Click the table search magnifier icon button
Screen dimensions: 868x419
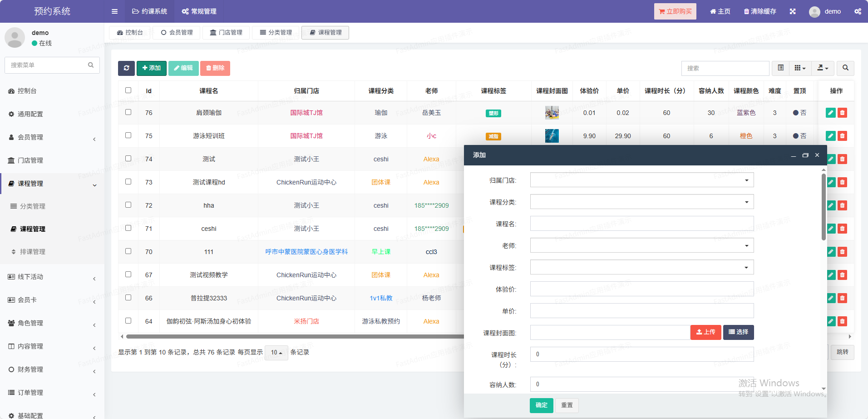click(x=845, y=68)
